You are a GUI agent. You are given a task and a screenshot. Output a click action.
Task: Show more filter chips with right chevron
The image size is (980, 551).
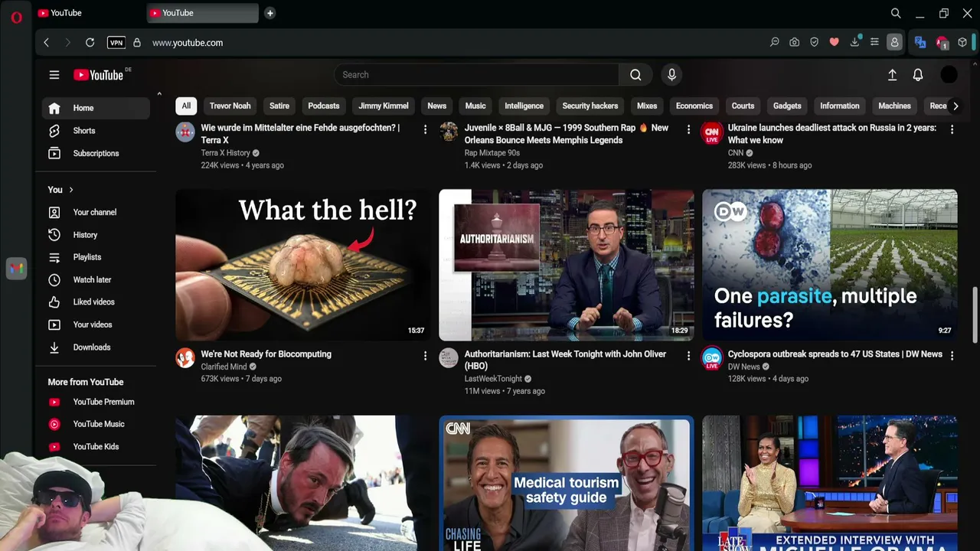(955, 106)
